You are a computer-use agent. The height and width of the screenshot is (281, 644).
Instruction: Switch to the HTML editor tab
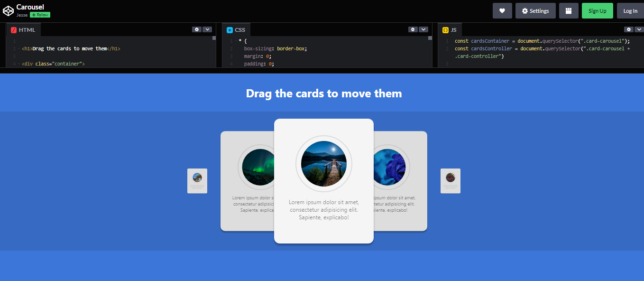click(x=28, y=29)
